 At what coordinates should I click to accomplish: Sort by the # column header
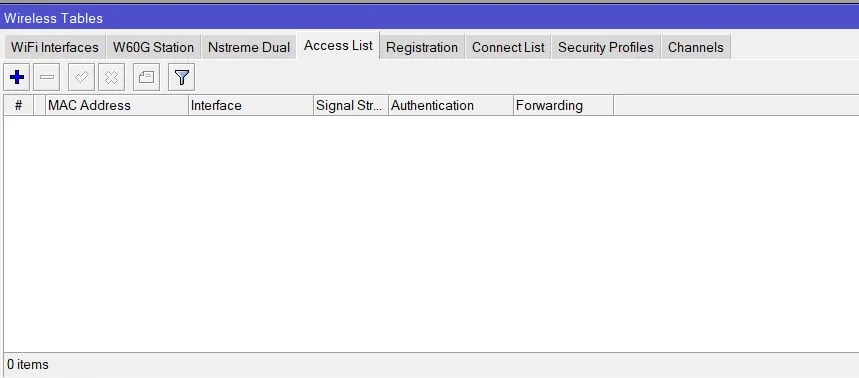pyautogui.click(x=18, y=105)
